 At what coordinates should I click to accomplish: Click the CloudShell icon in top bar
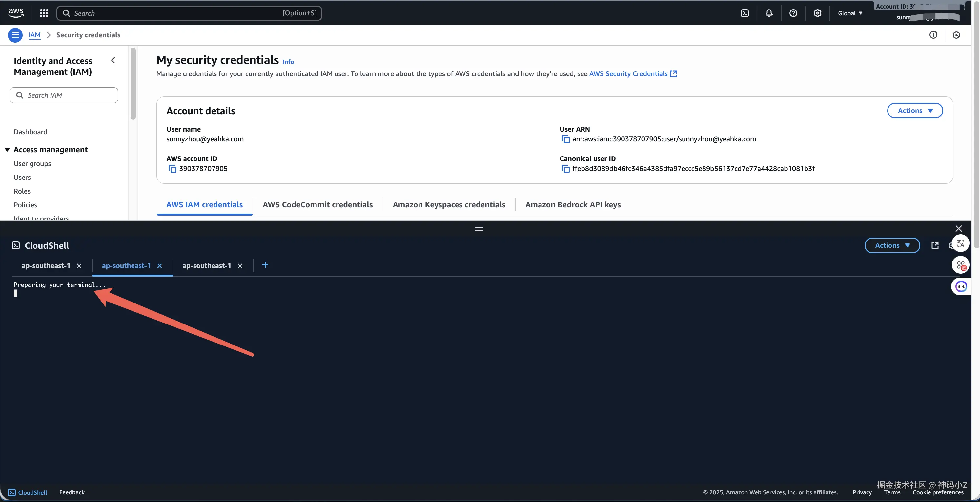745,13
